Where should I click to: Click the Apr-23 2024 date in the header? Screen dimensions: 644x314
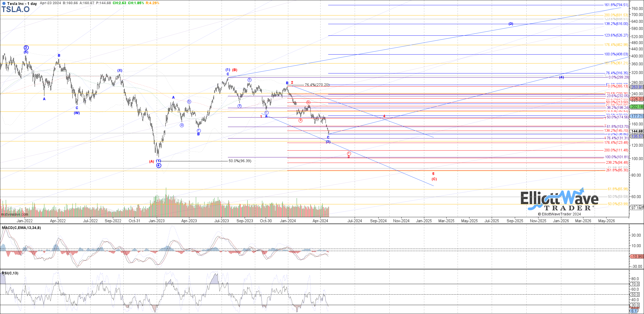point(50,3)
